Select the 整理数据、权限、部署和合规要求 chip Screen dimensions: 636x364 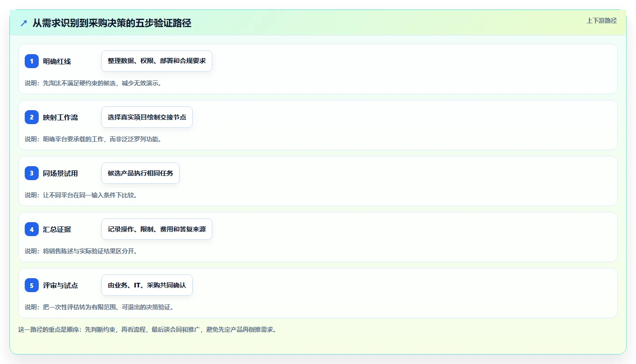(157, 61)
